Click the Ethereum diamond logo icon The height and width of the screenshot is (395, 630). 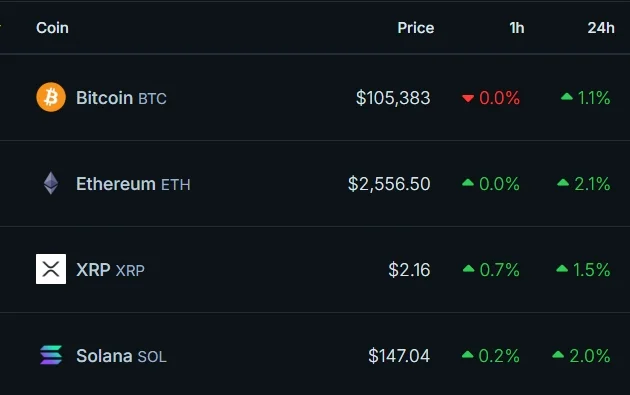point(51,183)
